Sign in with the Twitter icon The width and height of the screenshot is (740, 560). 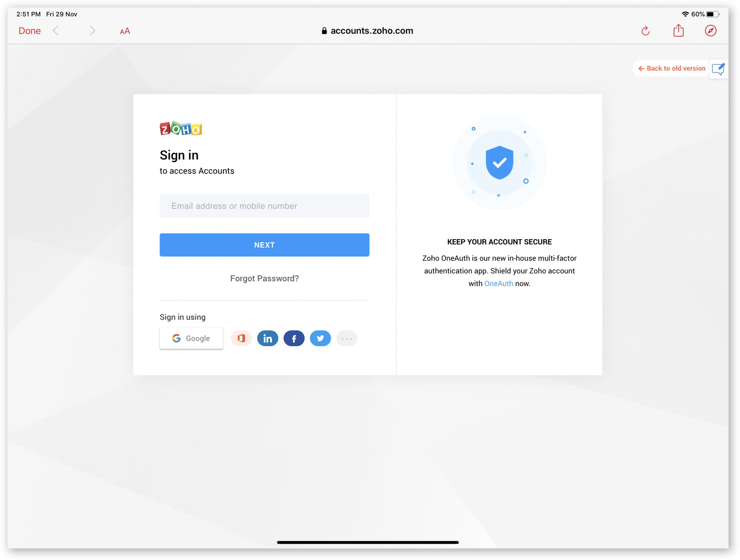[x=320, y=338]
